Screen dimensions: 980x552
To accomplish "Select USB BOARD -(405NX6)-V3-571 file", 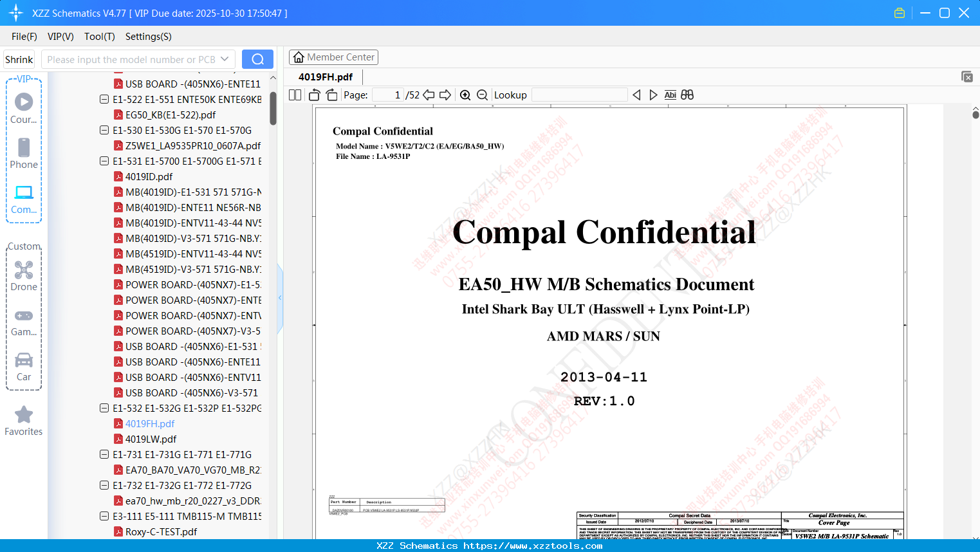I will [x=186, y=392].
